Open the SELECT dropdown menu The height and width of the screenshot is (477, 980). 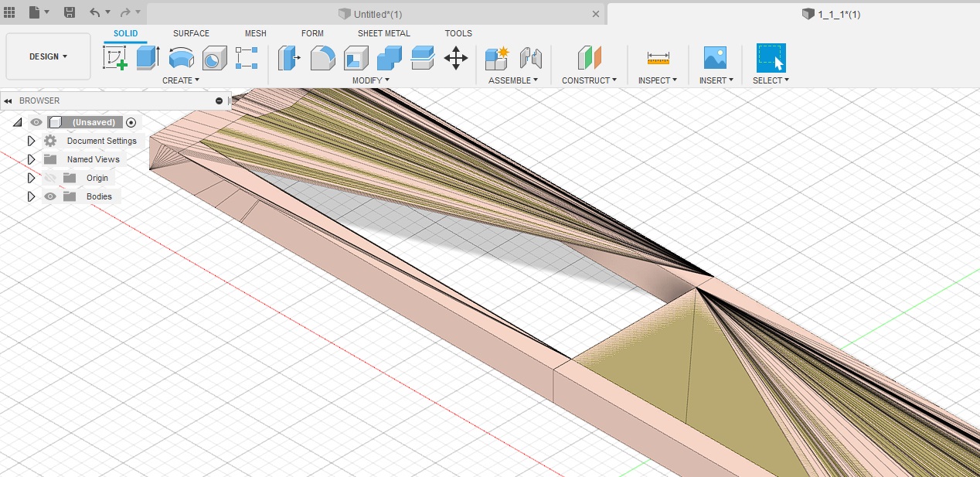click(x=771, y=80)
